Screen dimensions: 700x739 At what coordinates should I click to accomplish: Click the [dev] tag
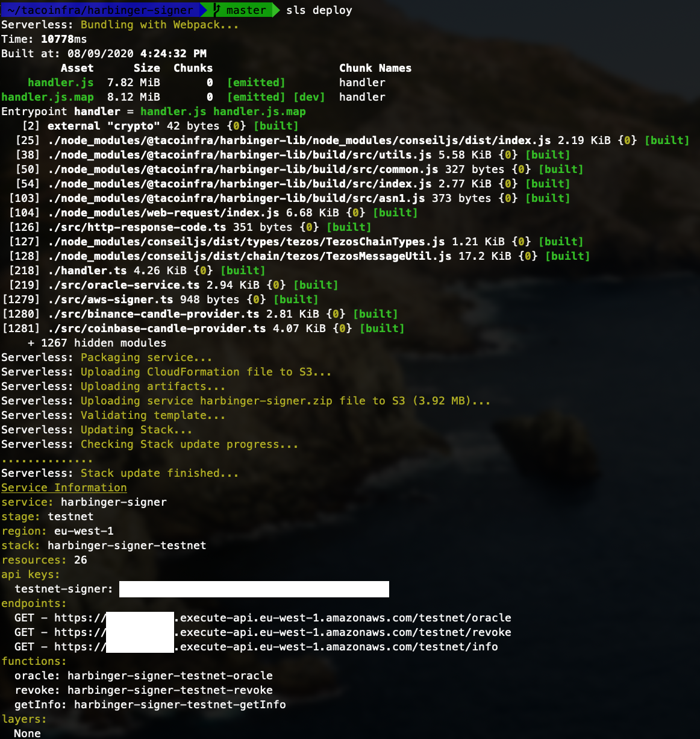(x=309, y=97)
